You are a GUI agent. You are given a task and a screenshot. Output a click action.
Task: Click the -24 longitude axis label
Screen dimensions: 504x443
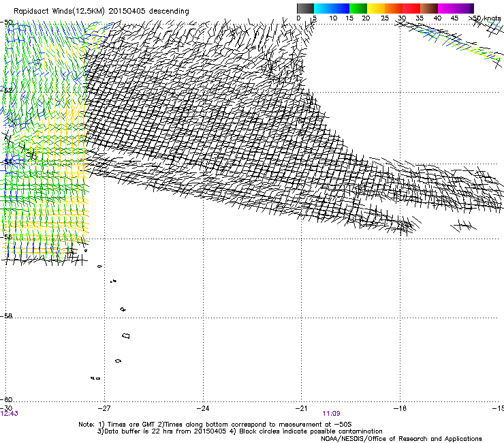(203, 408)
